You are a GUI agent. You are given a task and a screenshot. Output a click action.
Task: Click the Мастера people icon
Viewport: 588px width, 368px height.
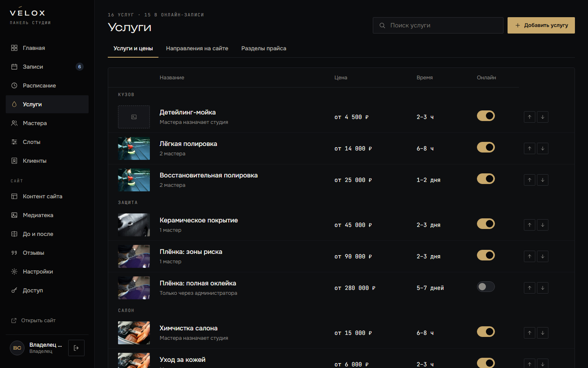click(x=14, y=123)
